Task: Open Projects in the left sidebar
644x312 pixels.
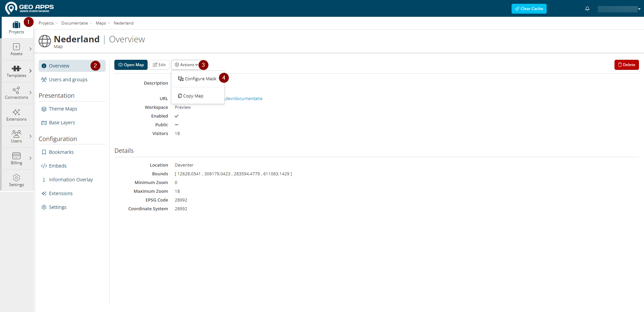Action: tap(16, 28)
